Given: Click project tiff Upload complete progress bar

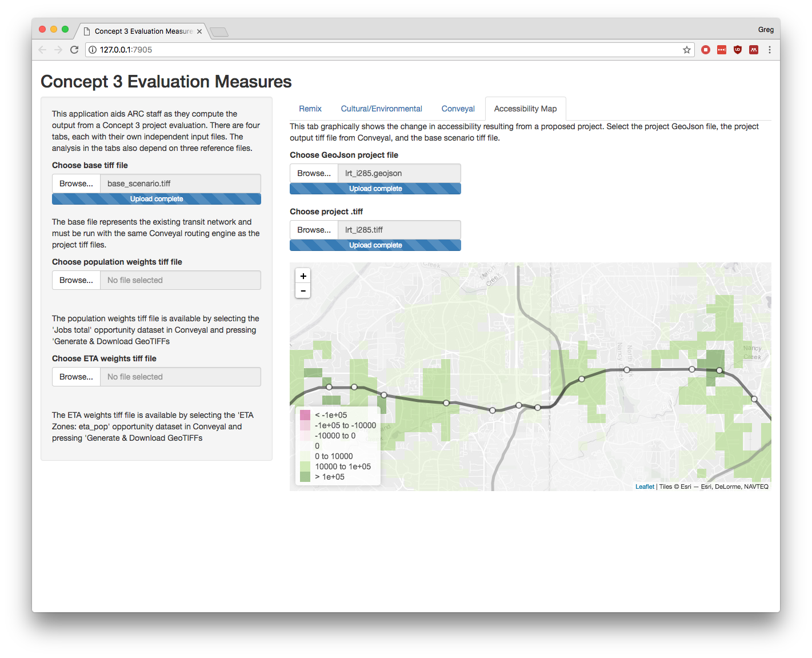Looking at the screenshot, I should point(375,245).
